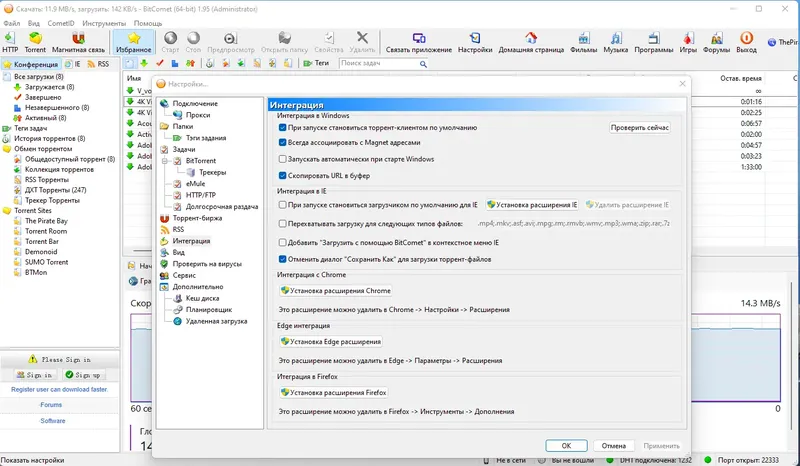This screenshot has width=800, height=466.
Task: Collapse the BitTorrent tree node
Action: [x=165, y=161]
